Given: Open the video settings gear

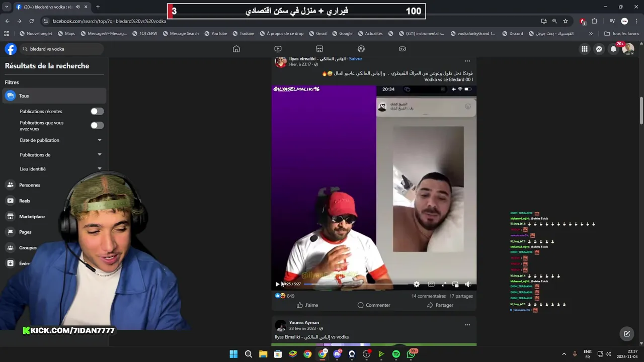Looking at the screenshot, I should point(417,284).
